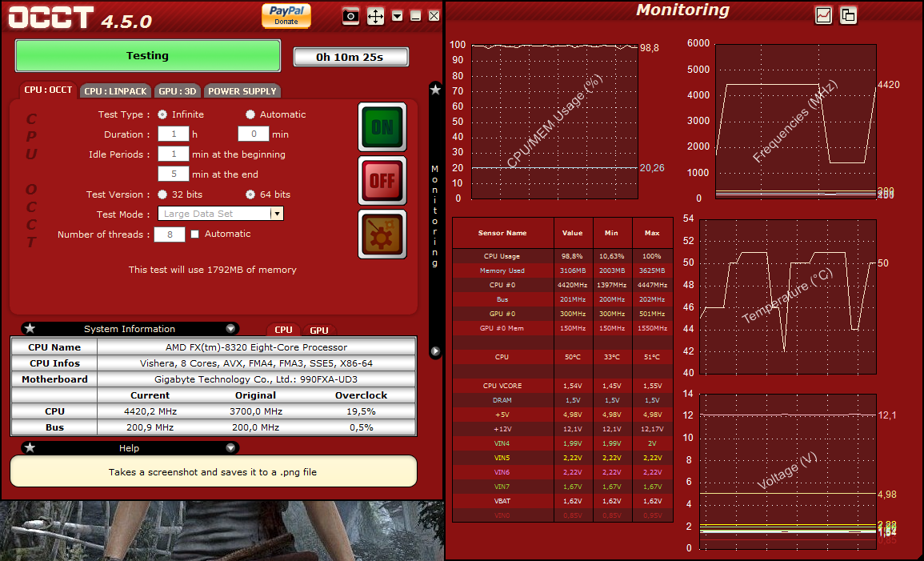Click the CPU Name value AMD FX-8320
This screenshot has height=561, width=924.
[256, 347]
